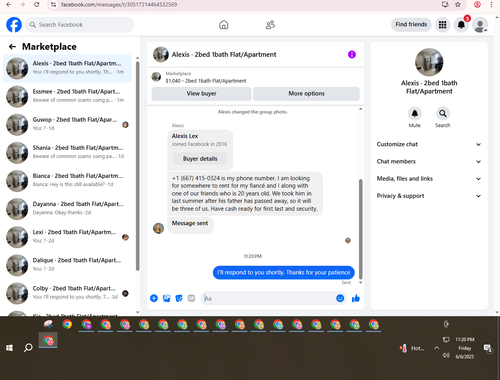
Task: Search in conversation magnifier icon
Action: coord(443,113)
